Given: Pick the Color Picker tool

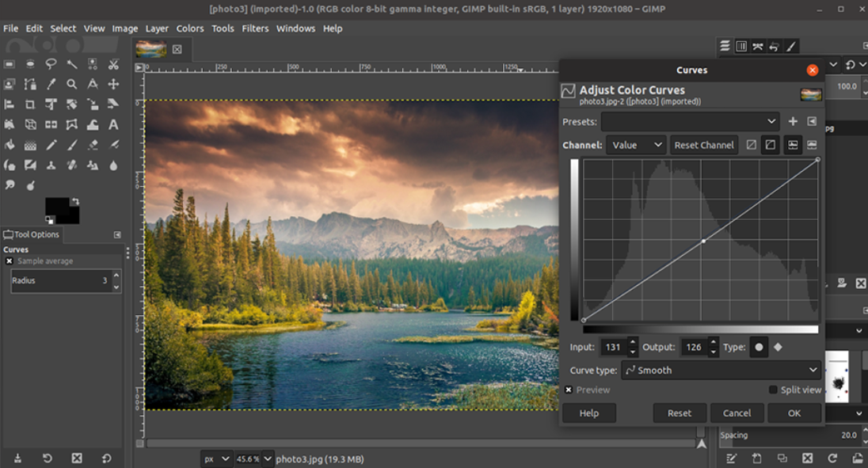Looking at the screenshot, I should click(x=51, y=83).
